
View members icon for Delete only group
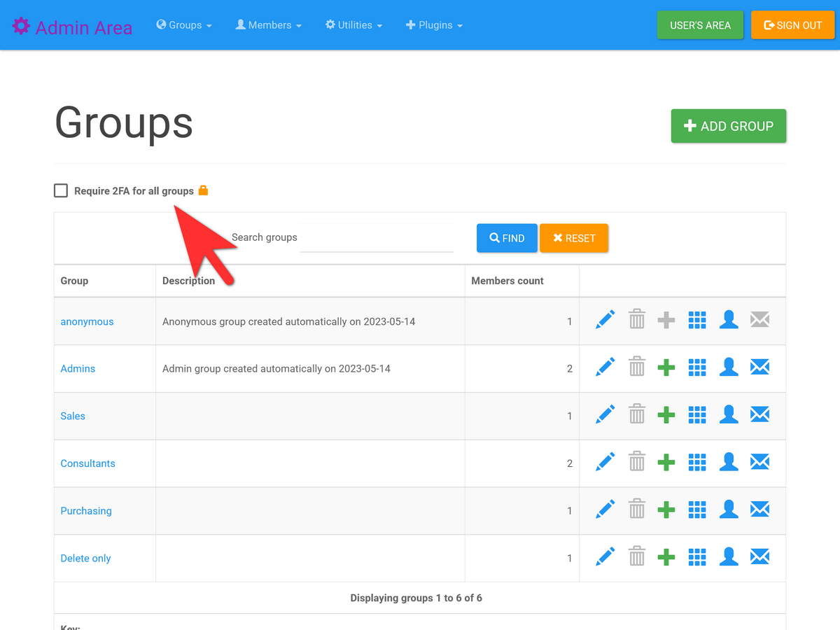point(729,557)
